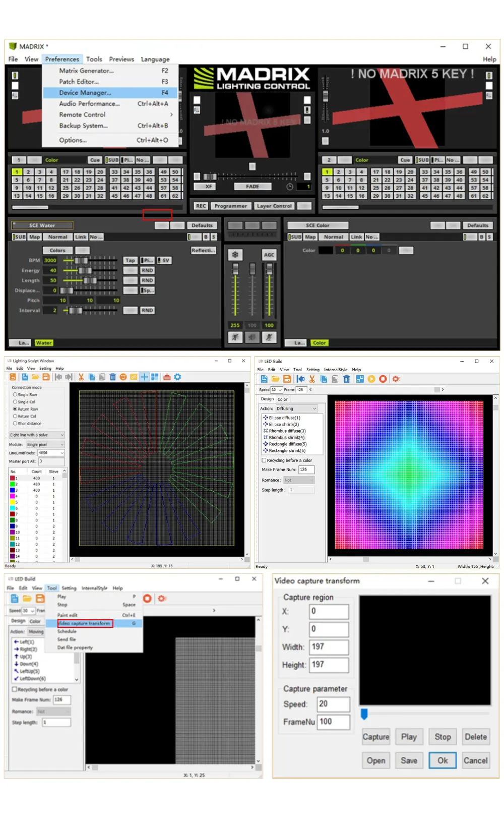Open the Normal blend mode in SCE Color
The width and height of the screenshot is (504, 824).
point(334,237)
